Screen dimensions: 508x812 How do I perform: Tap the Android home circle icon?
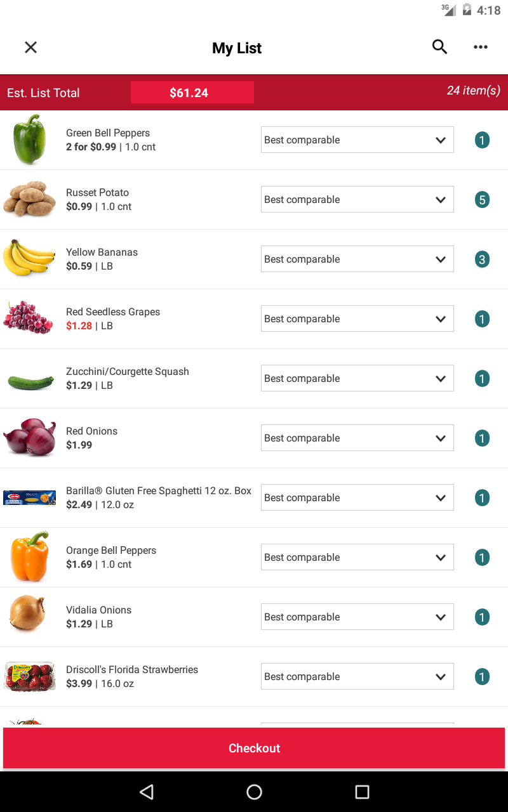coord(254,791)
